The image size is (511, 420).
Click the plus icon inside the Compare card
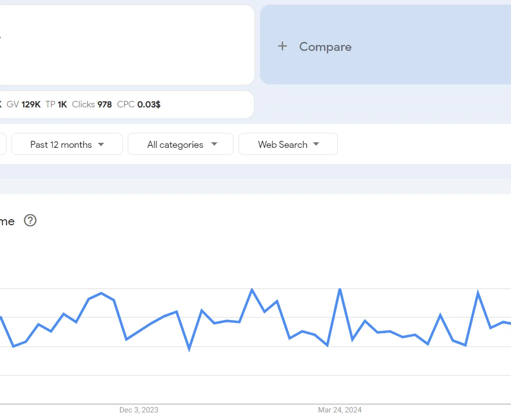tap(282, 46)
